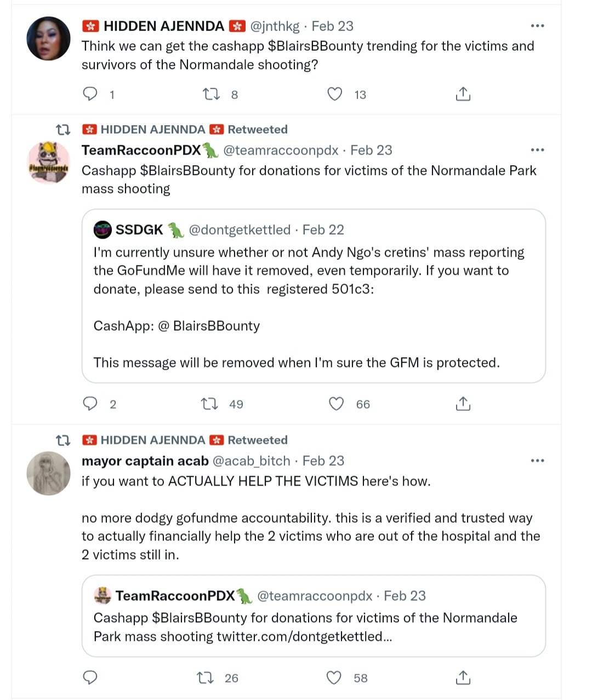The width and height of the screenshot is (592, 700).
Task: Like the TeamRaccoonPDX tweet with 66 likes
Action: [x=336, y=404]
